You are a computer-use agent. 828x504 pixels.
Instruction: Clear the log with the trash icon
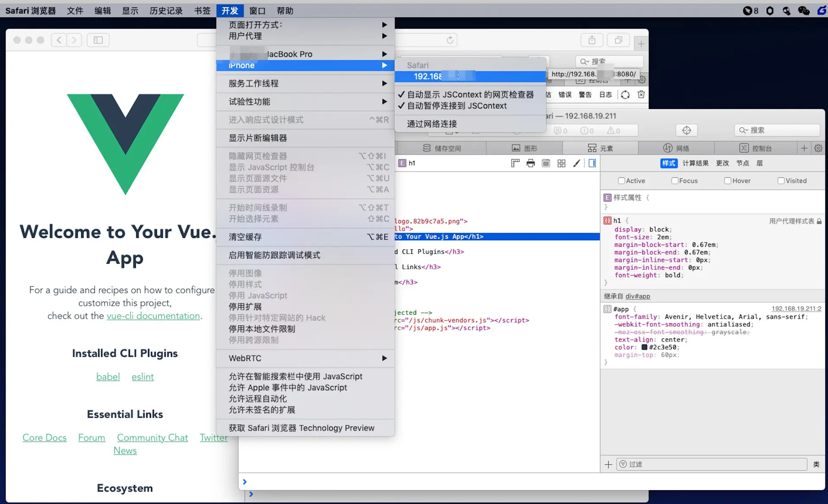[641, 95]
